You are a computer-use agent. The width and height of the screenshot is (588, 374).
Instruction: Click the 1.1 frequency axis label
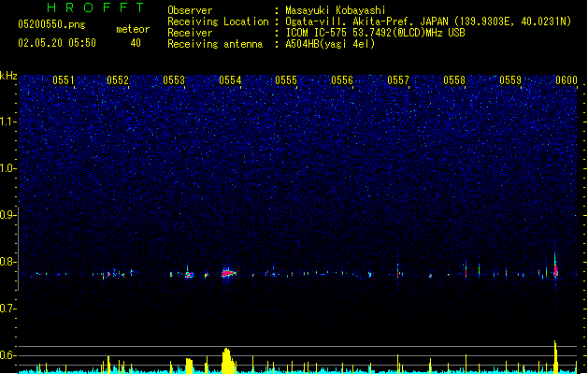[x=7, y=122]
